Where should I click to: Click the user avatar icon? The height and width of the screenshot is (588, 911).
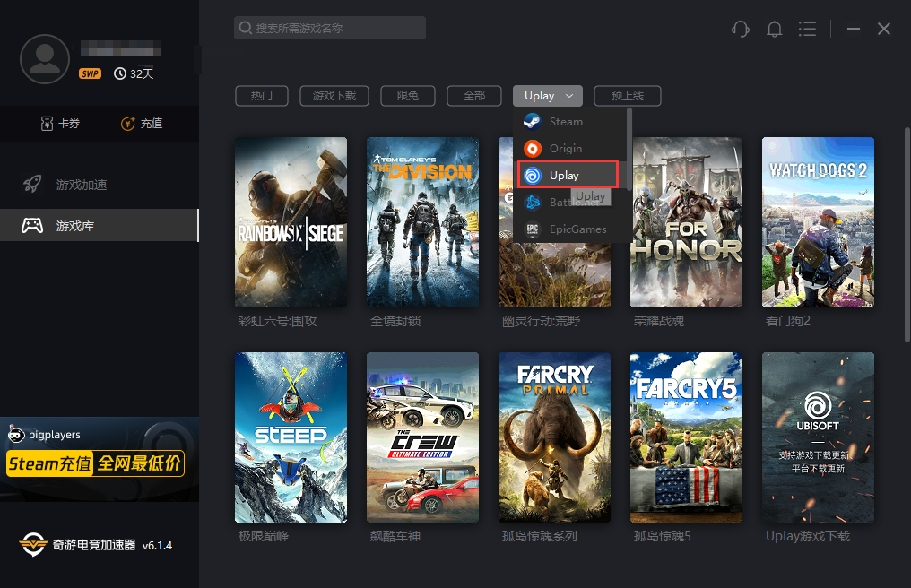pyautogui.click(x=45, y=58)
